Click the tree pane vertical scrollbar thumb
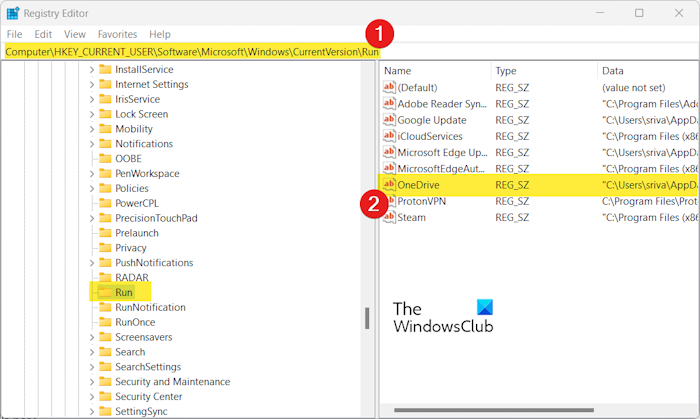 (367, 318)
